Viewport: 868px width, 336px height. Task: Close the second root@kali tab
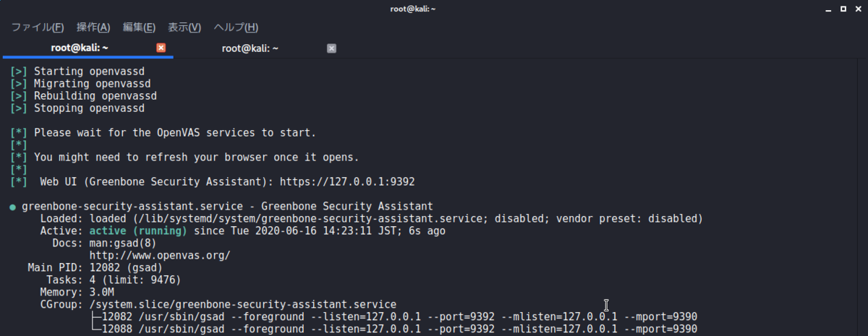coord(331,48)
